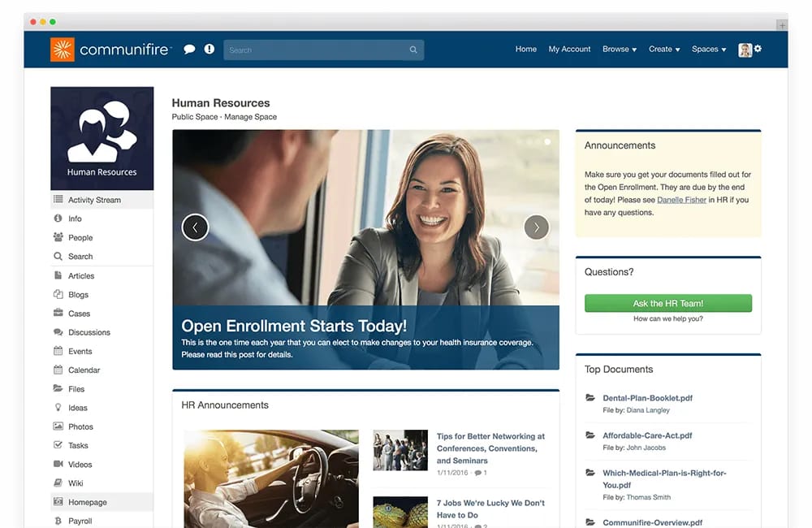The image size is (812, 528).
Task: Click the Homepage icon in sidebar
Action: click(58, 501)
